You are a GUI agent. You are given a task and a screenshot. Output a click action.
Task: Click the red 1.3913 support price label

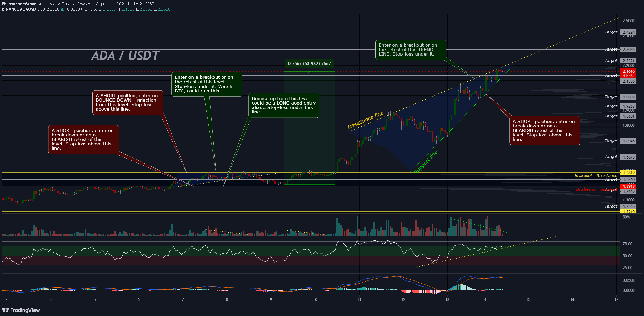point(628,186)
